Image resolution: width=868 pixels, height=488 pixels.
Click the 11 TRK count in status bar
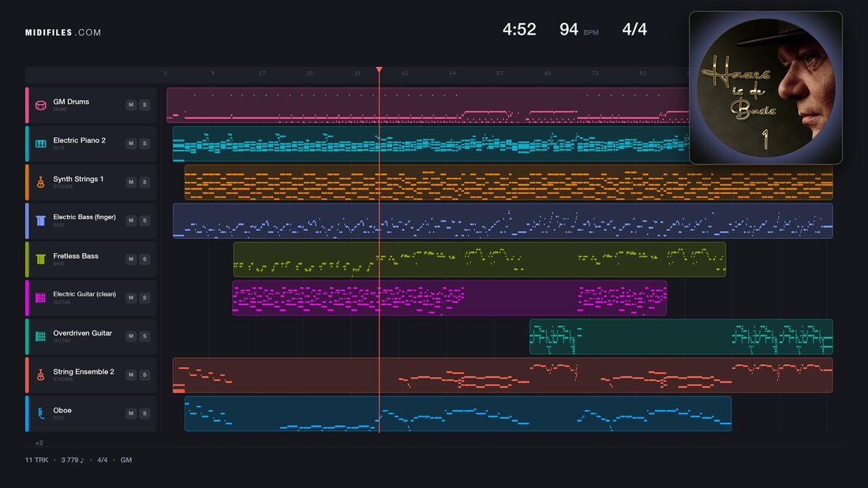tap(36, 460)
